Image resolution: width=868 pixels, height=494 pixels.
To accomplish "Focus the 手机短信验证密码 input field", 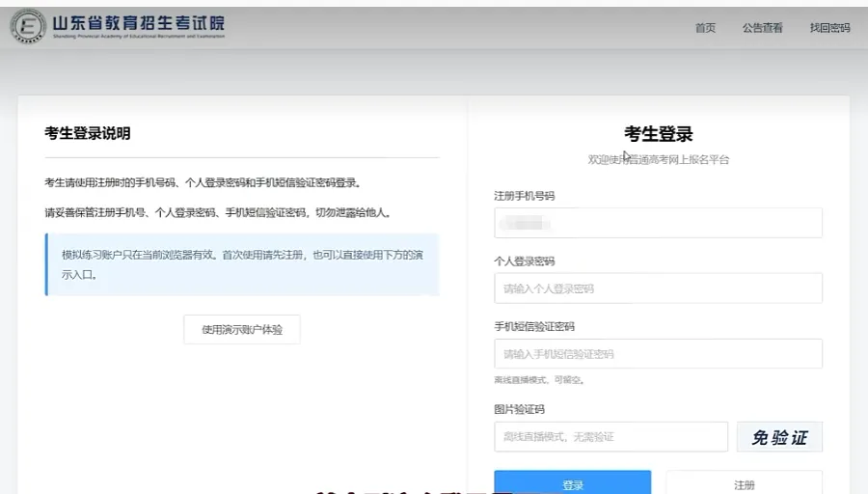I will (658, 354).
